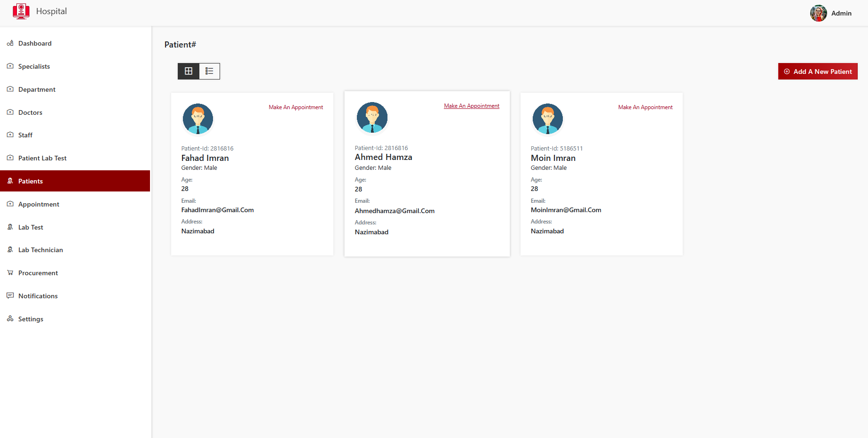868x438 pixels.
Task: Open the Notifications panel
Action: tap(38, 296)
